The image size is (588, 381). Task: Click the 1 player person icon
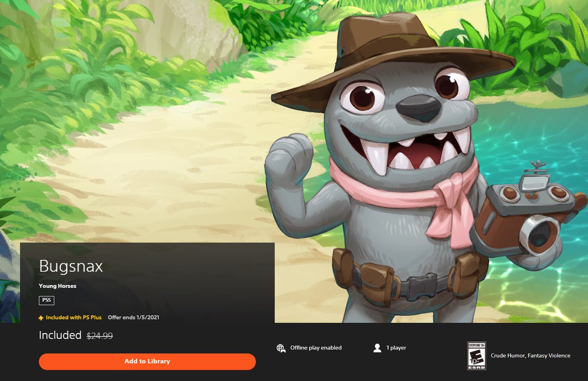pyautogui.click(x=377, y=348)
